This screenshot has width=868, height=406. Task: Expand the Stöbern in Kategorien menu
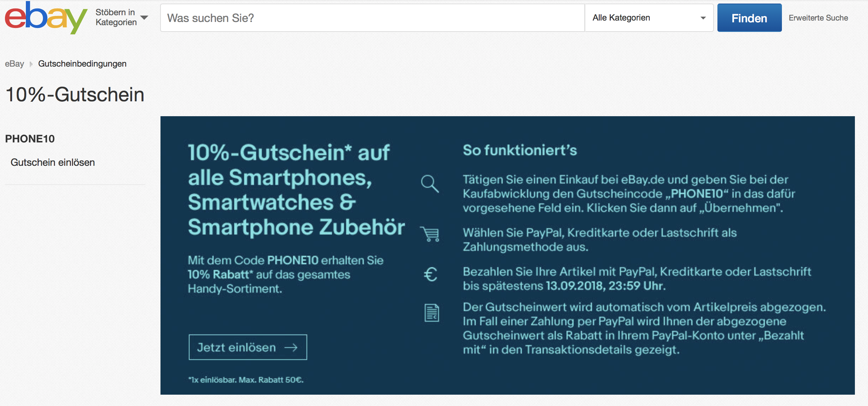pos(116,17)
